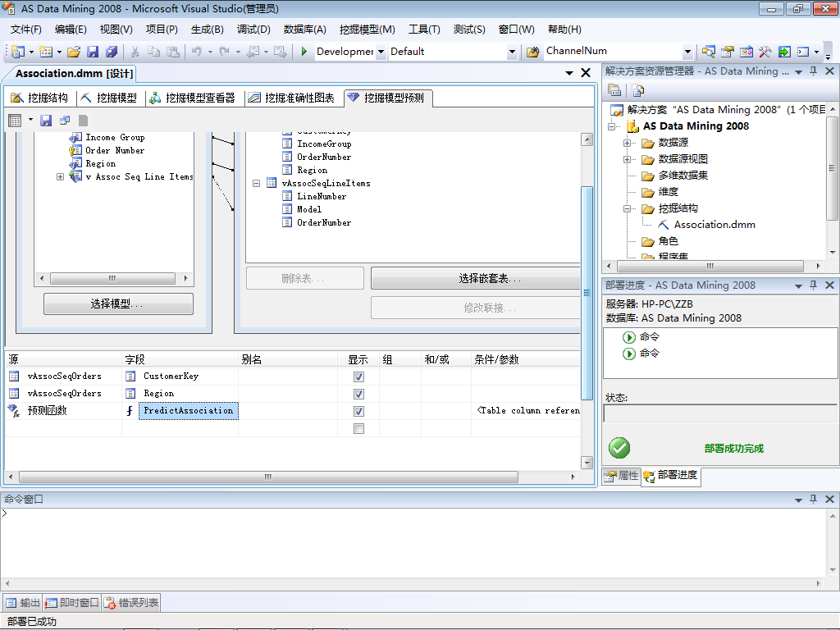Click the Undo arrow icon
This screenshot has width=840, height=630.
[x=197, y=52]
